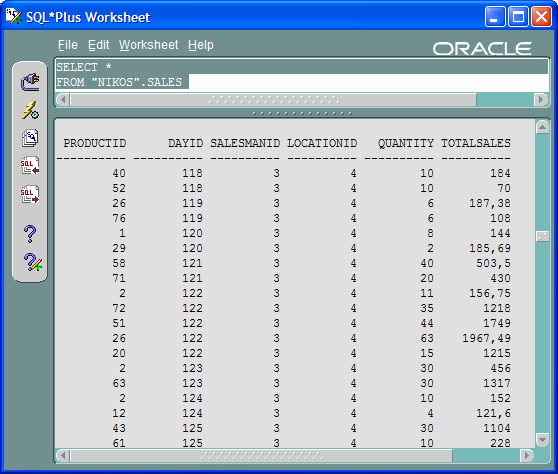Click the PRODUCTID column header
Viewport: 558px width, 474px height.
pyautogui.click(x=95, y=143)
